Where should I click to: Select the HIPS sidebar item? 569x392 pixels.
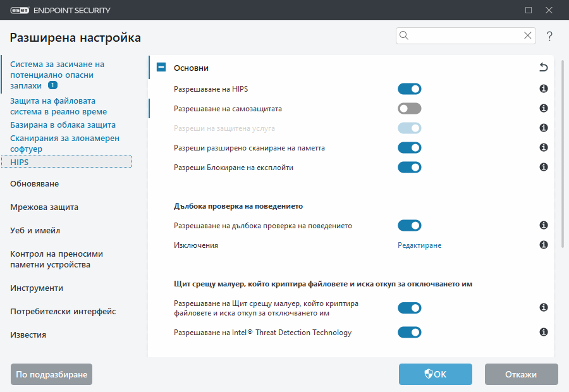66,162
